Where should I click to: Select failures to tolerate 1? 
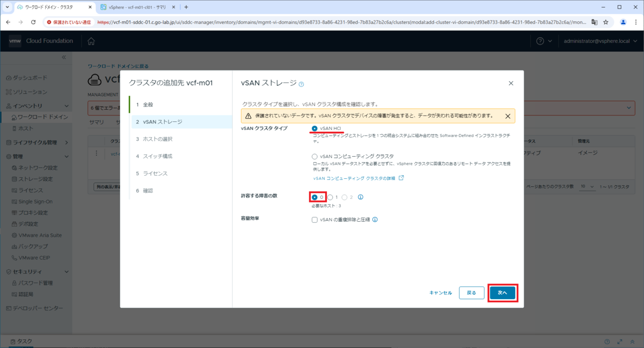pyautogui.click(x=330, y=197)
